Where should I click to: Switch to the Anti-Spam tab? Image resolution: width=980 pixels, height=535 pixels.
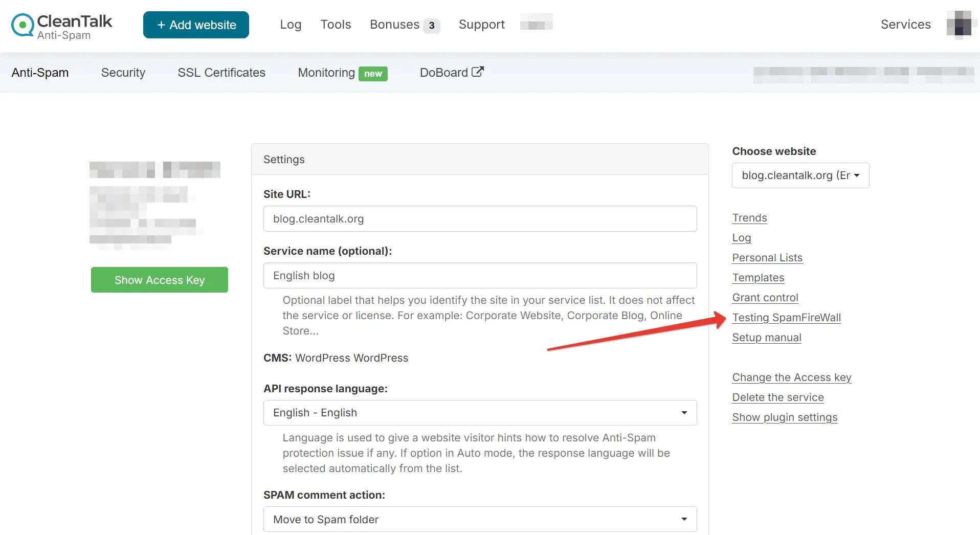click(40, 73)
